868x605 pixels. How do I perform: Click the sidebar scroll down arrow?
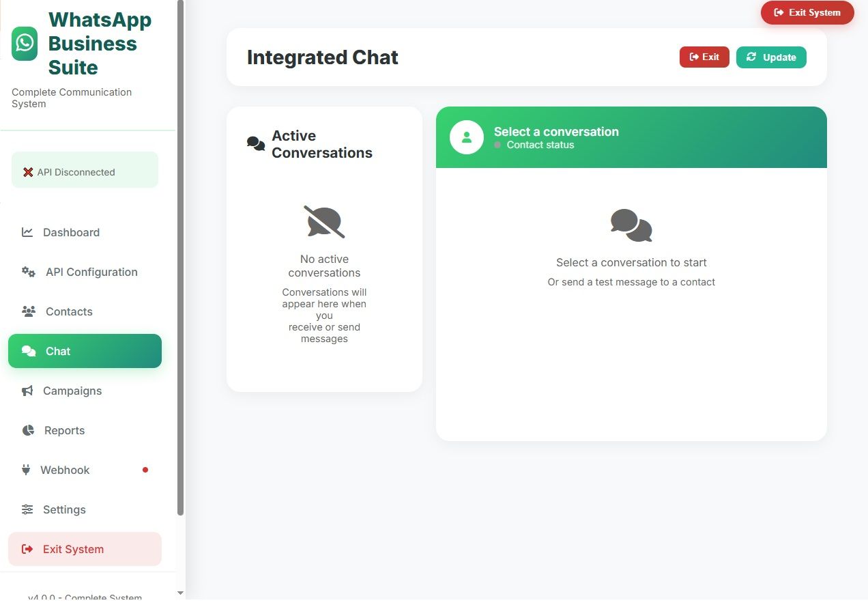(x=180, y=593)
